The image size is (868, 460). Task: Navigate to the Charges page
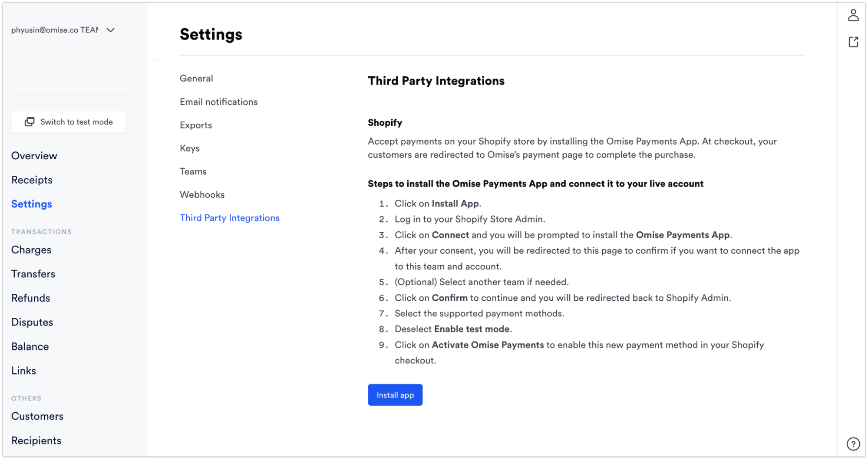click(x=31, y=250)
